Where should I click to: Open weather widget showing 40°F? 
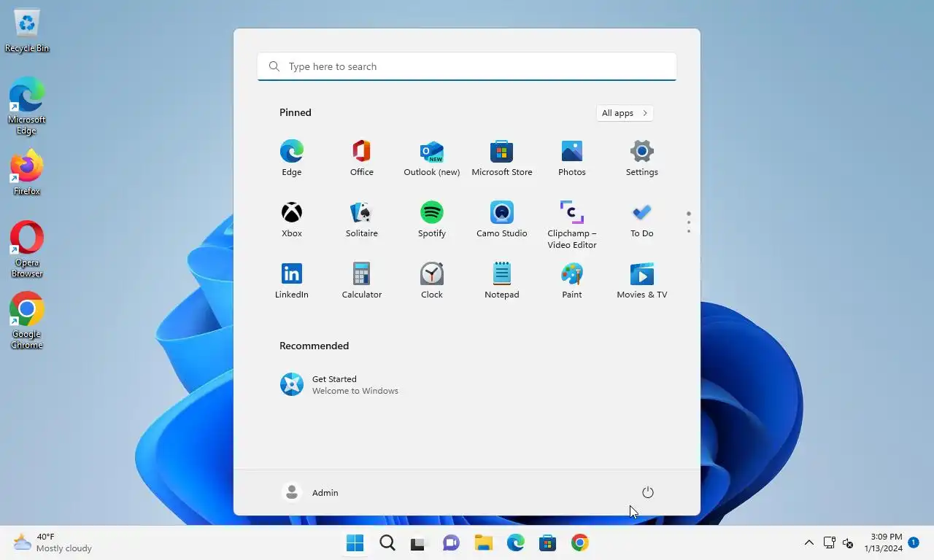tap(53, 542)
